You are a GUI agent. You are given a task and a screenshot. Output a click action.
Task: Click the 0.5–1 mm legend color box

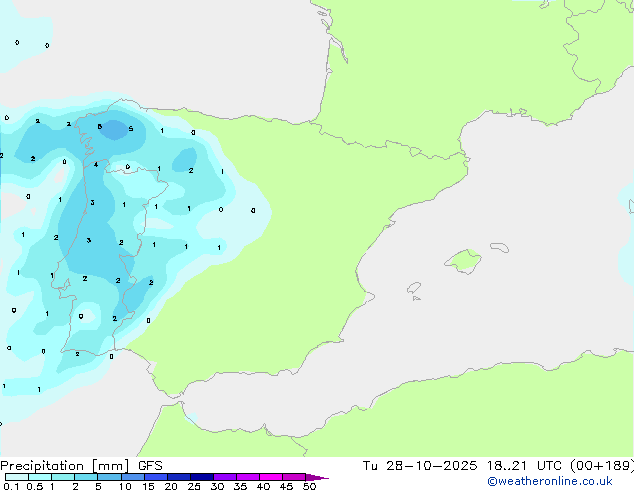tap(40, 477)
